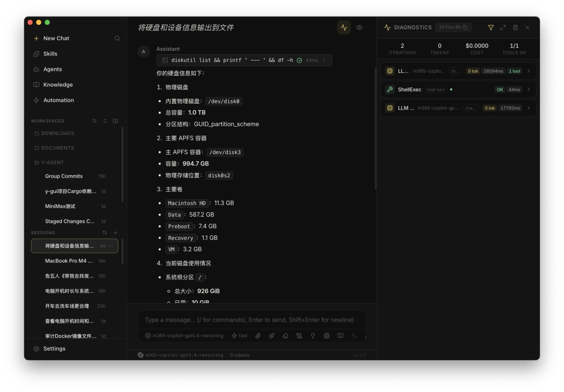Toggle the lightbulb thinking icon

[313, 336]
